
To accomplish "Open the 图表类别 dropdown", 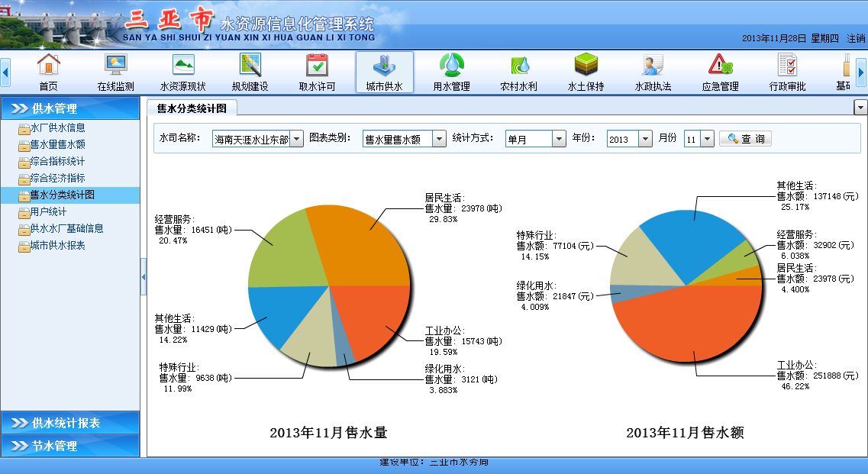I will [439, 139].
